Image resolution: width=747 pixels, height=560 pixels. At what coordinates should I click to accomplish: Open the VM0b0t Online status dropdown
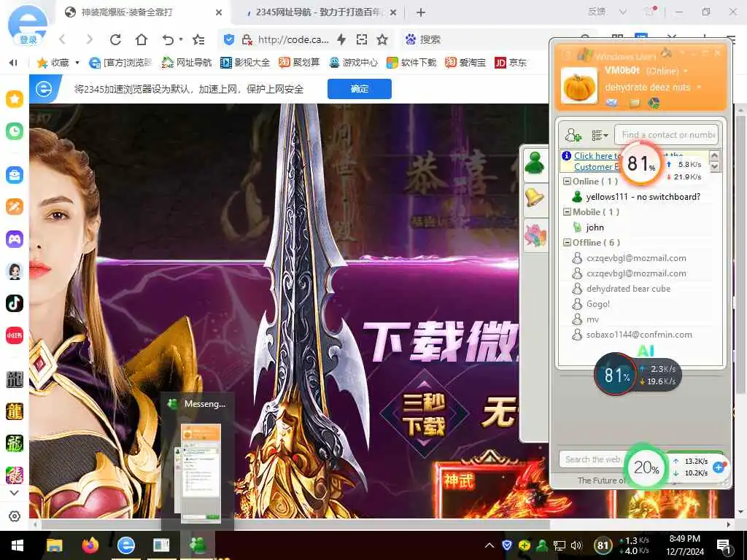pyautogui.click(x=686, y=71)
